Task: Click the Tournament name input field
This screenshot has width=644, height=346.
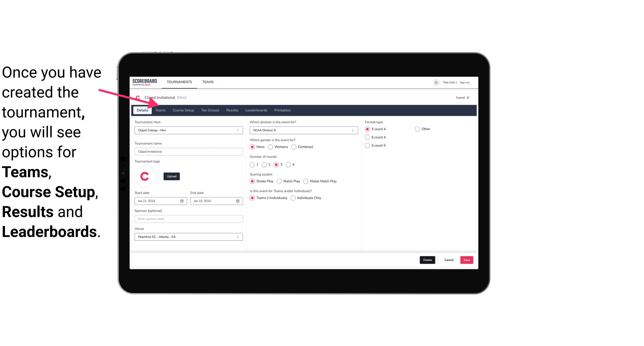Action: pos(189,151)
